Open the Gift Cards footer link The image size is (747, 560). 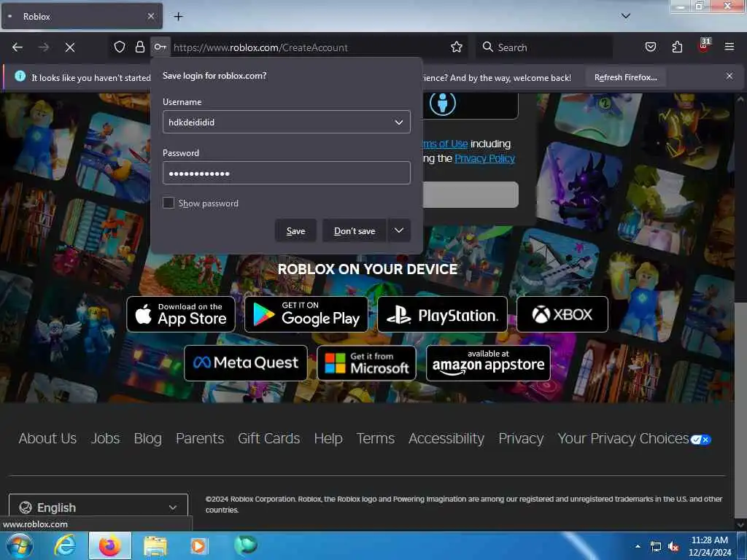[268, 438]
